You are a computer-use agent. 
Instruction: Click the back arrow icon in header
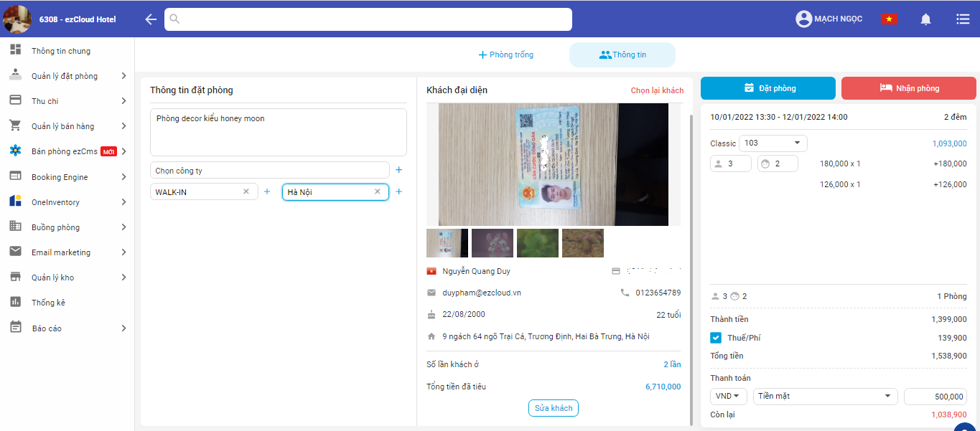[150, 19]
